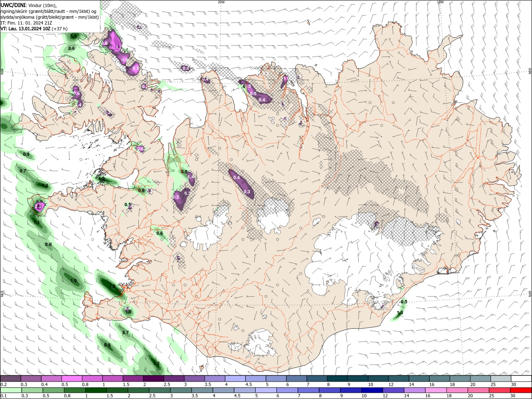This screenshot has height=399, width=532.
Task: Click the "VT: Lau. 13.01.2024 10Z (+37 h)" line
Action: pos(34,28)
